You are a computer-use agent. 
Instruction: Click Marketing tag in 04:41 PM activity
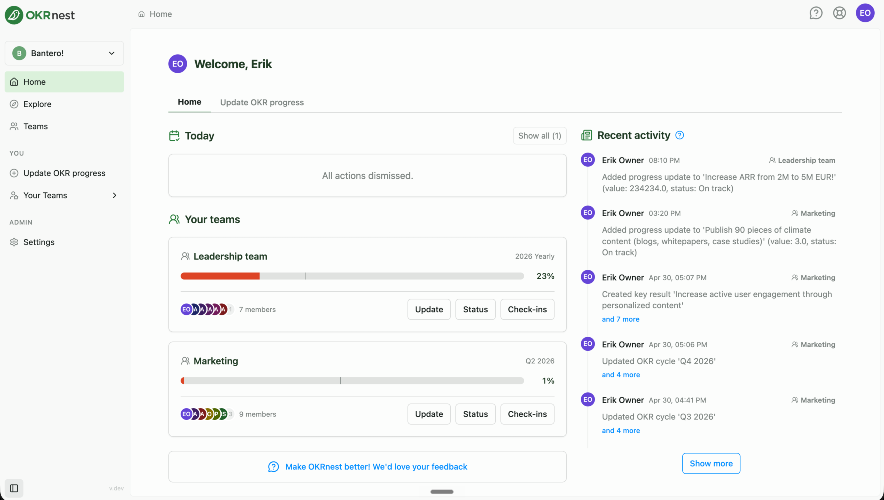tap(813, 400)
